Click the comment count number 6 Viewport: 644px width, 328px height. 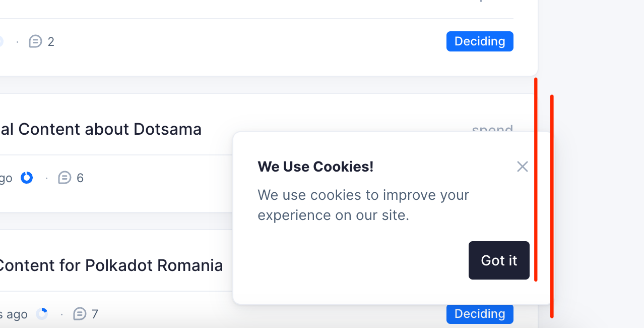(80, 178)
